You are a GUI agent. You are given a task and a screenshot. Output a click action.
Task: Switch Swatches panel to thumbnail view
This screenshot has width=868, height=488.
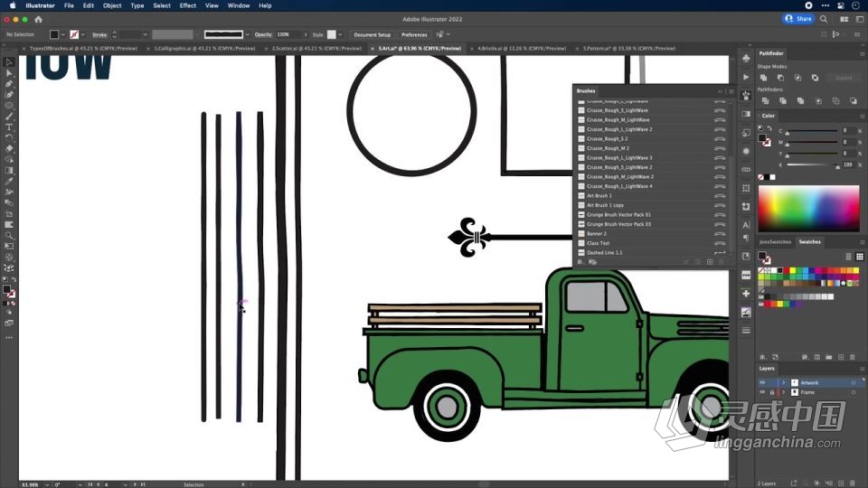(x=860, y=257)
